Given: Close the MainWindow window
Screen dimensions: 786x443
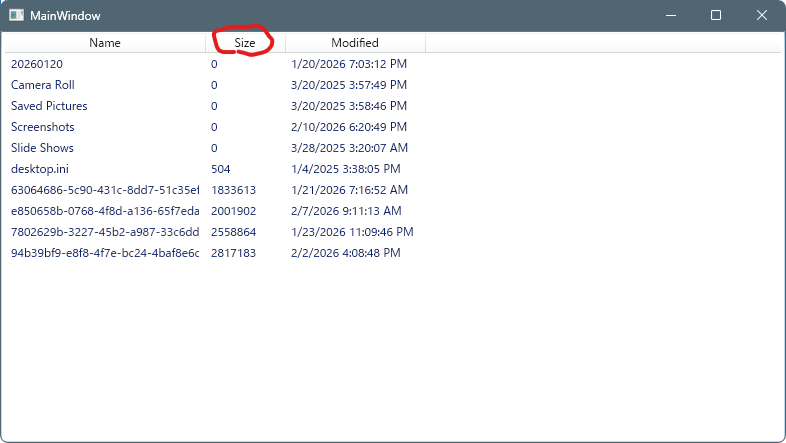Looking at the screenshot, I should pos(762,16).
